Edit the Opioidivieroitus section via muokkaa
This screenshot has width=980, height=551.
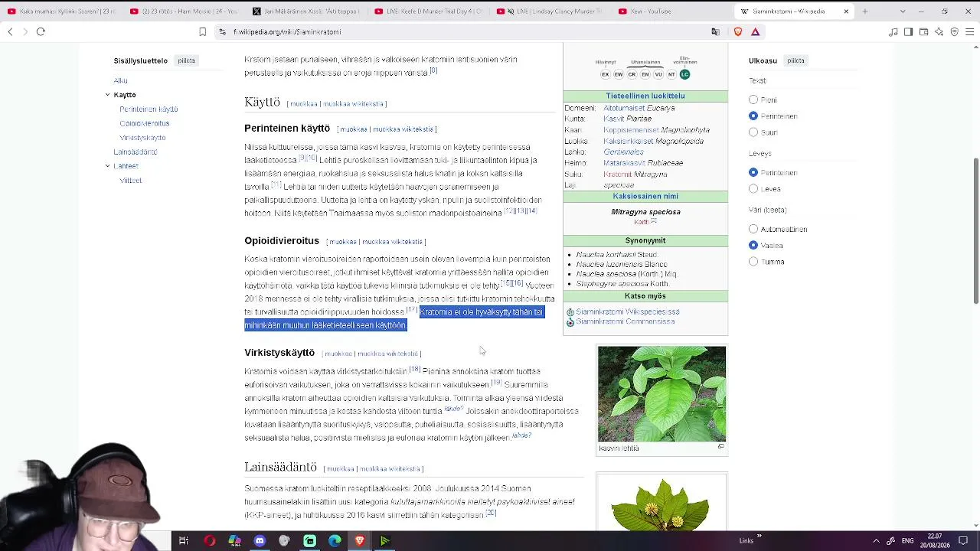(x=343, y=242)
